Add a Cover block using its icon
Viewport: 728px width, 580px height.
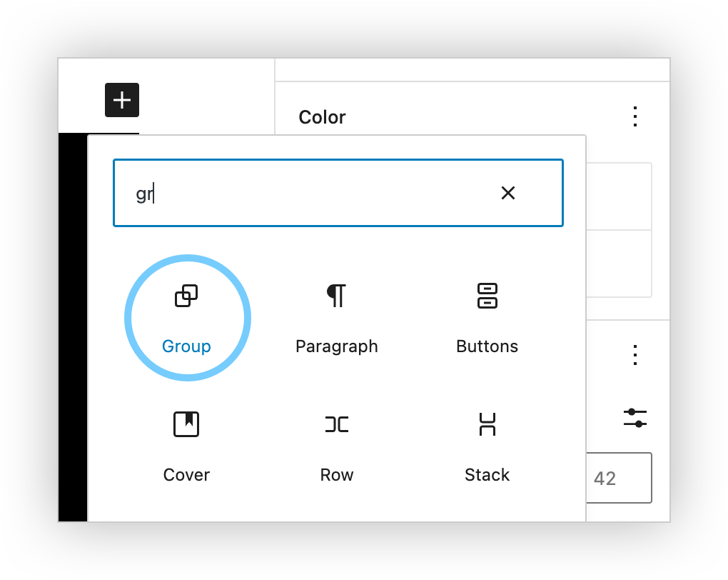click(186, 424)
